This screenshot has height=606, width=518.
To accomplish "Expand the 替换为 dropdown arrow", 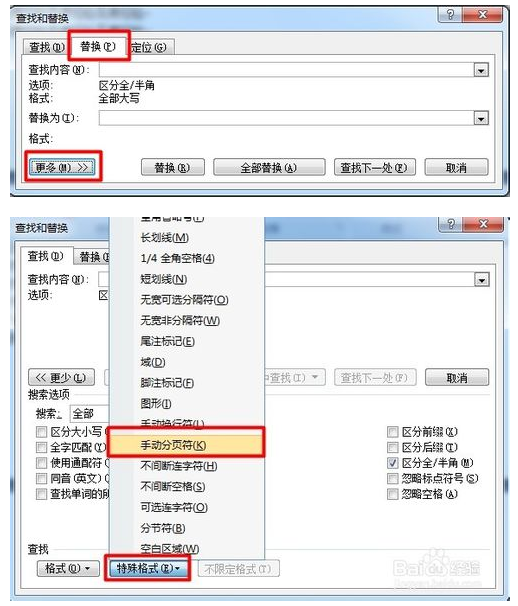I will tap(481, 118).
